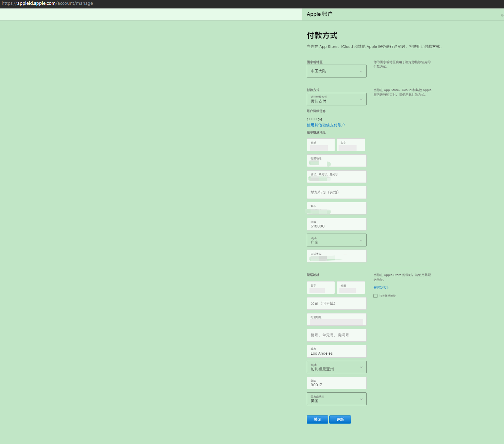This screenshot has height=444, width=504.
Task: Click the postal code field showing 518000
Action: tap(336, 224)
